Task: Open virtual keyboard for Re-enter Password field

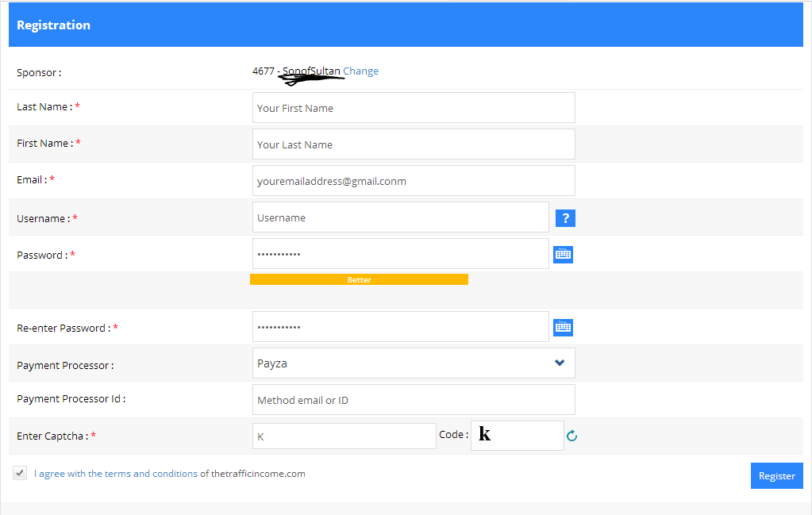Action: [563, 327]
